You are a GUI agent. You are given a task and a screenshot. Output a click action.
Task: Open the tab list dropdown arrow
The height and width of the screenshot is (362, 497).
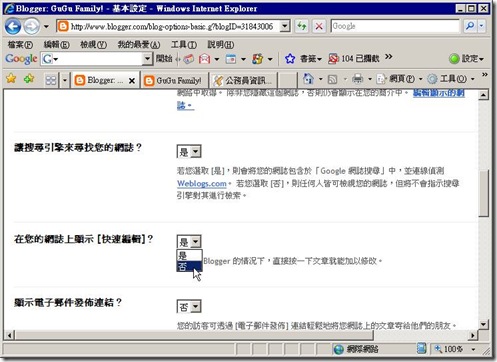pos(65,80)
